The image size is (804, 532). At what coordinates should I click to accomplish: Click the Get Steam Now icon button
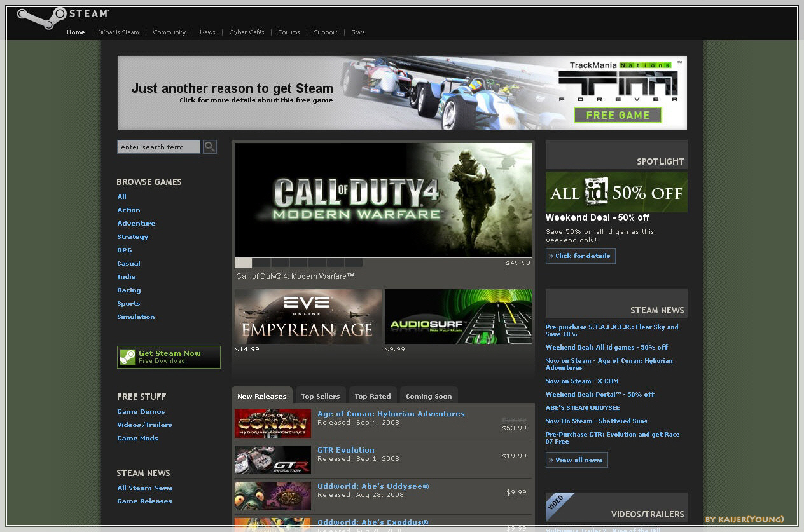169,357
